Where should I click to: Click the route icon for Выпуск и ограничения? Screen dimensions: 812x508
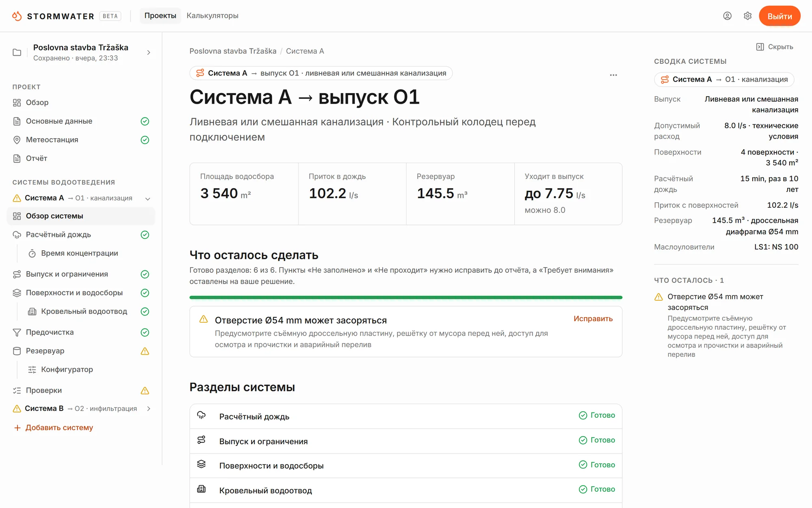(x=17, y=274)
